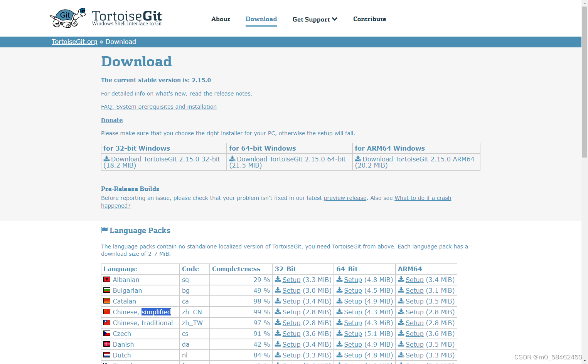This screenshot has height=364, width=588.
Task: Download Bulgarian 32-Bit Setup language pack
Action: [291, 290]
